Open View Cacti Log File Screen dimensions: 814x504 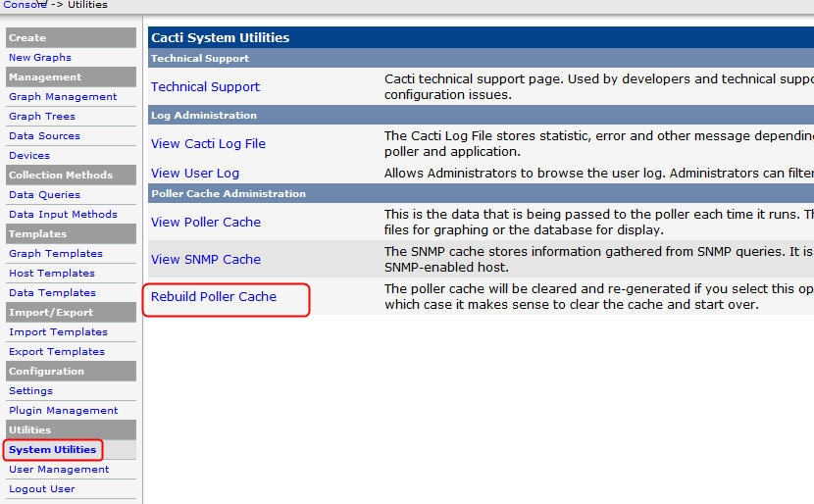coord(208,144)
